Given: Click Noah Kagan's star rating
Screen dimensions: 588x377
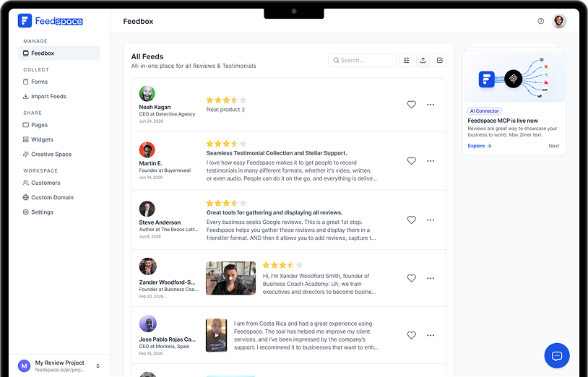Looking at the screenshot, I should (227, 100).
